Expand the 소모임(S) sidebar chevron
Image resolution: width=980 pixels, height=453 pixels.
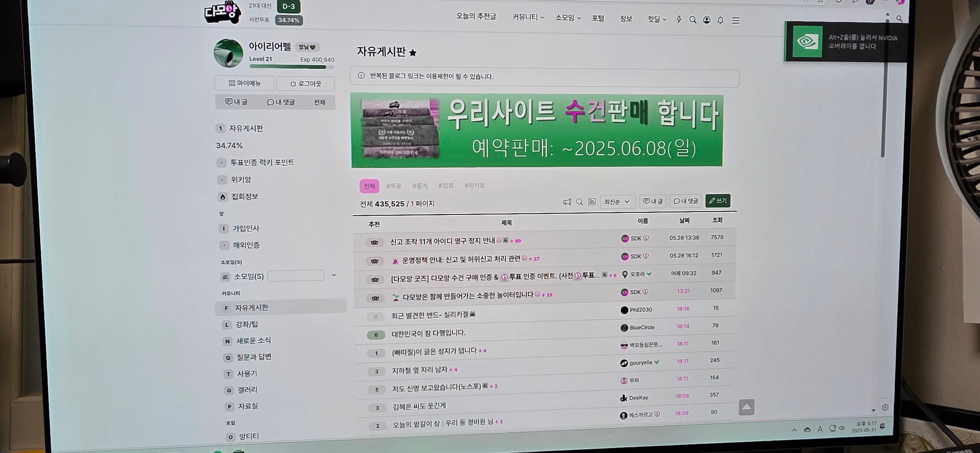pos(334,275)
